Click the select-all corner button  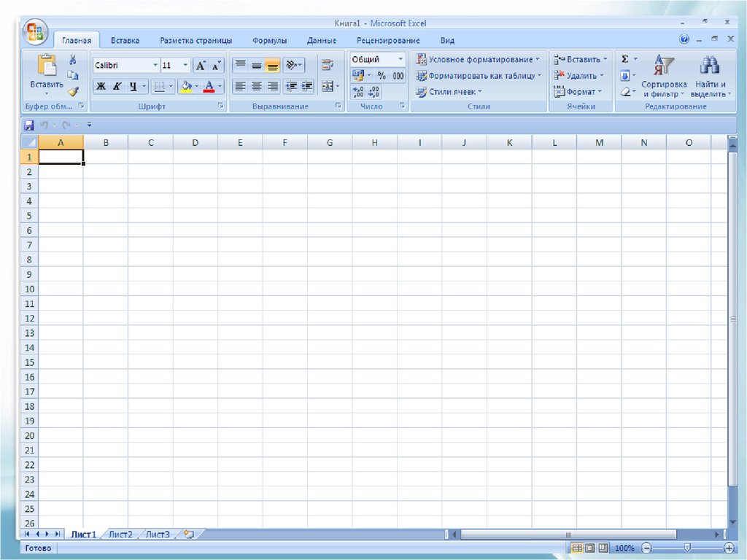point(29,142)
